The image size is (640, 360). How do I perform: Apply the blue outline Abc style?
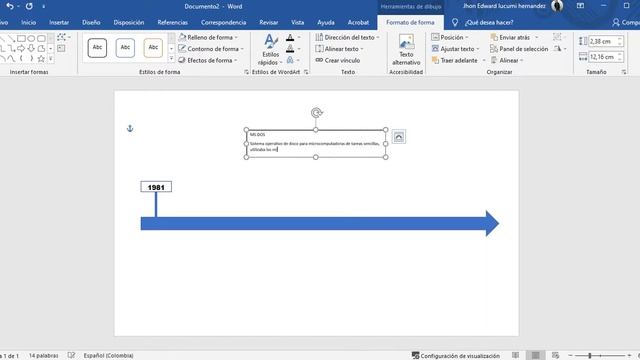pos(125,48)
